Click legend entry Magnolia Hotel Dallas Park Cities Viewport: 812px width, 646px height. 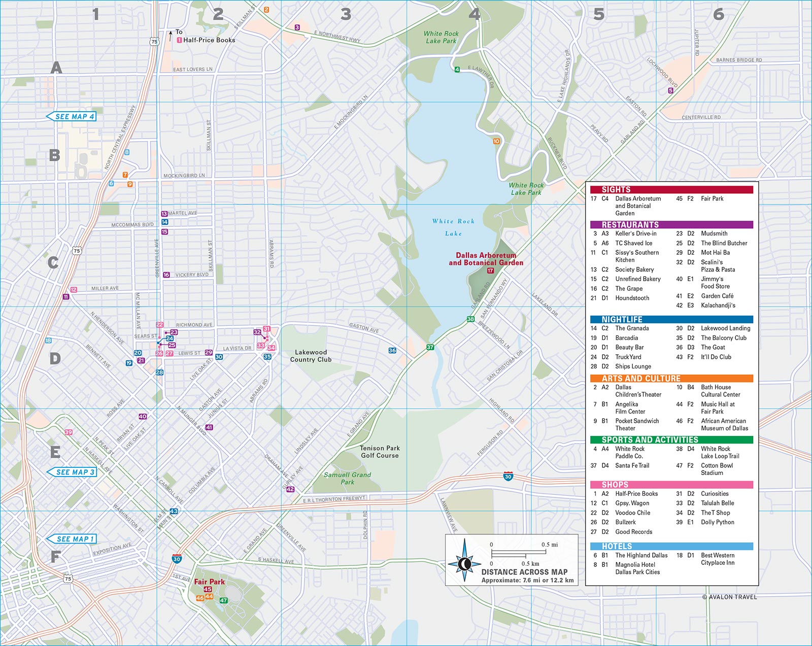pos(637,568)
